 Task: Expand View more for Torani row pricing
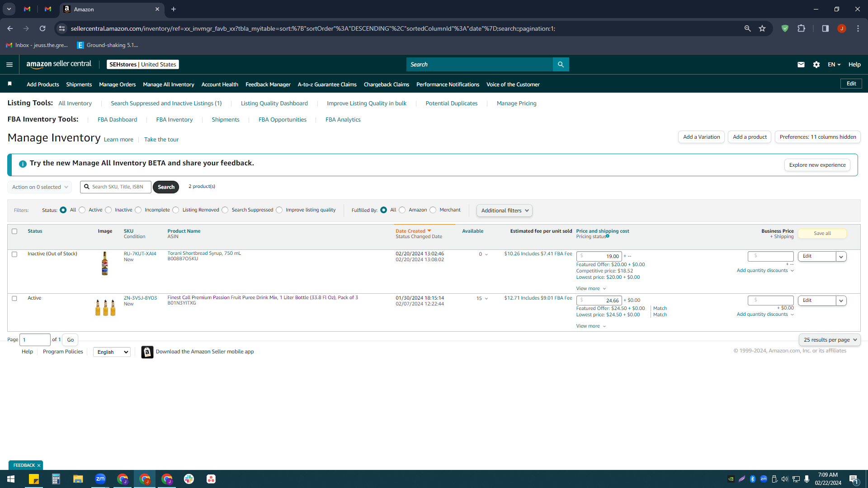click(x=590, y=289)
